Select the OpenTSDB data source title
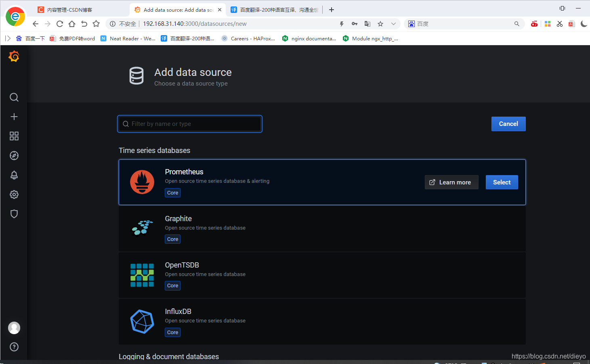This screenshot has width=590, height=364. (x=182, y=265)
